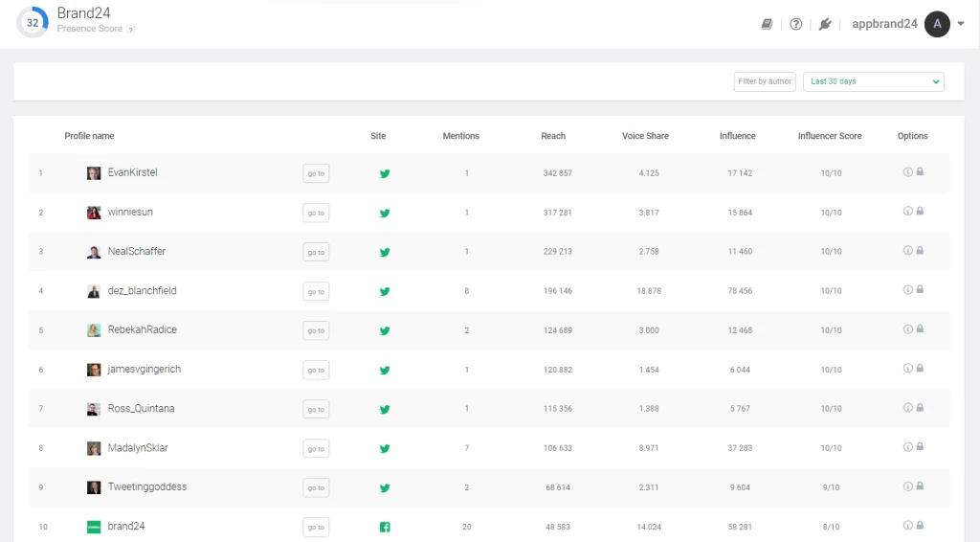Click the info icon for dez_blanchfield
The image size is (980, 542).
tap(907, 290)
